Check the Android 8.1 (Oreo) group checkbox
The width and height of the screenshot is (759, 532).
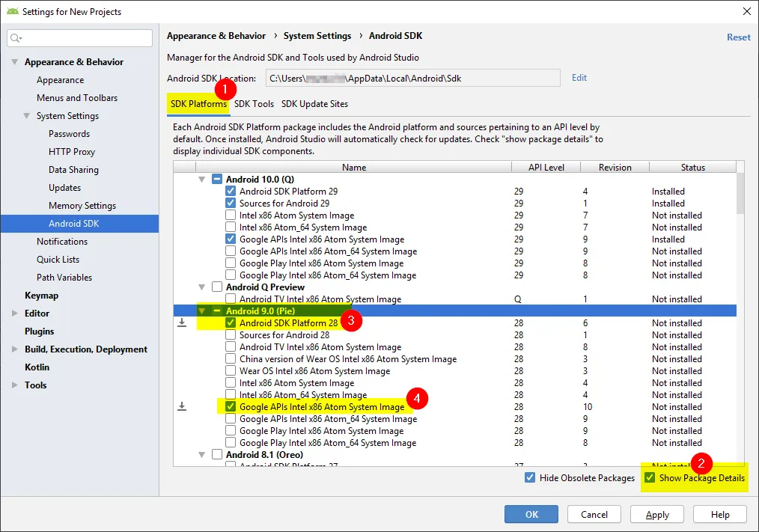pyautogui.click(x=217, y=454)
